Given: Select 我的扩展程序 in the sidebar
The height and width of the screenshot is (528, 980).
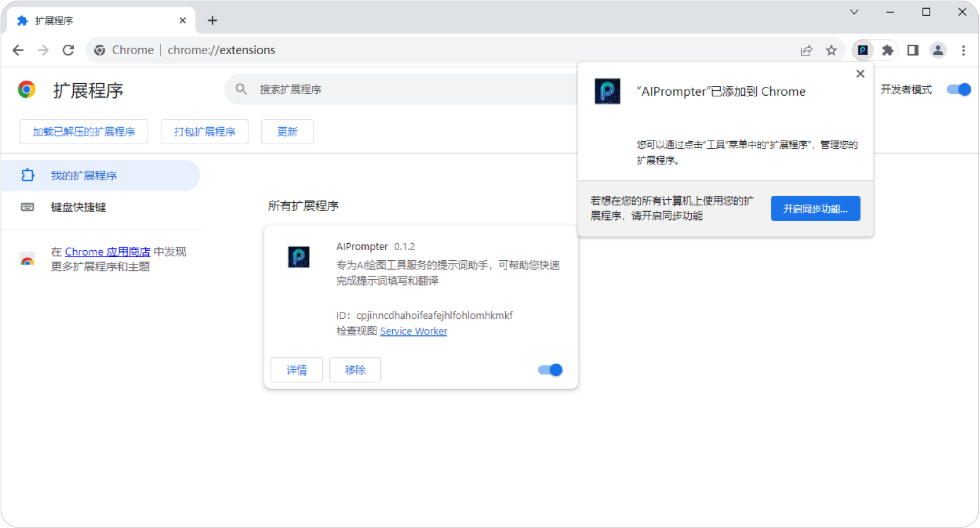Looking at the screenshot, I should click(x=100, y=176).
